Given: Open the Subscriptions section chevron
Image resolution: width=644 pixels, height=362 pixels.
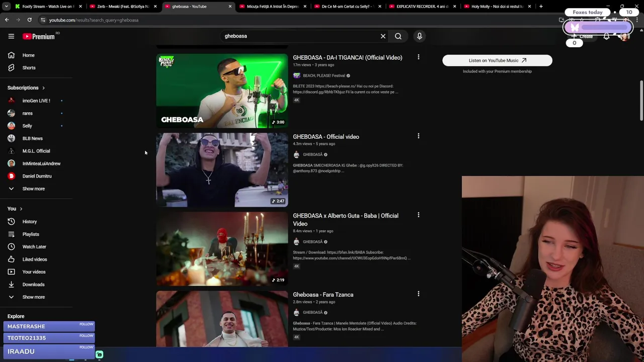Looking at the screenshot, I should coord(43,88).
